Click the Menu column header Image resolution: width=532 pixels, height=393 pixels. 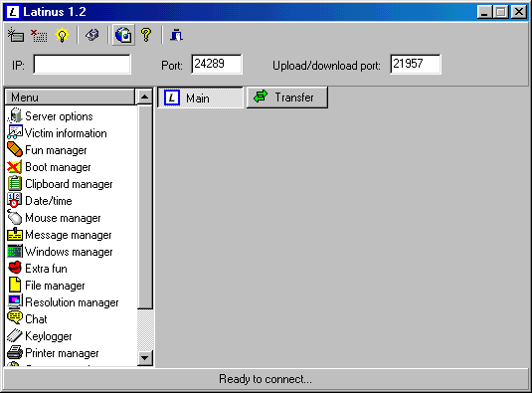tap(70, 98)
